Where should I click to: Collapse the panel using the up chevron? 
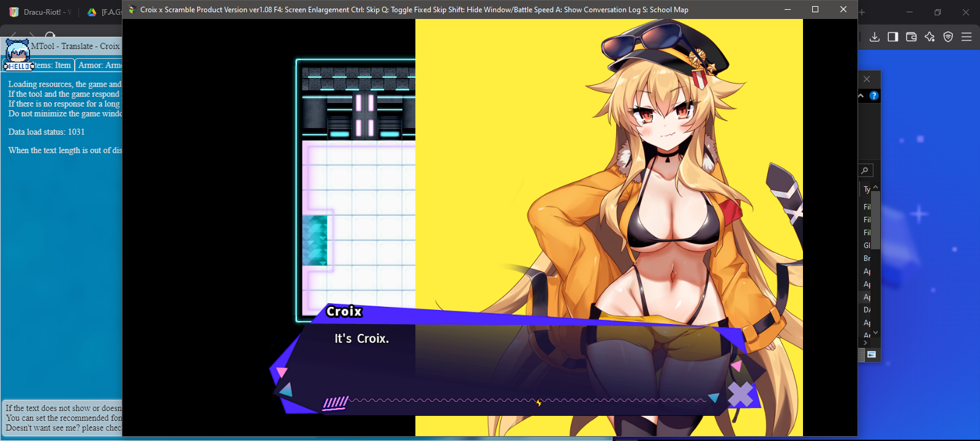click(x=861, y=96)
